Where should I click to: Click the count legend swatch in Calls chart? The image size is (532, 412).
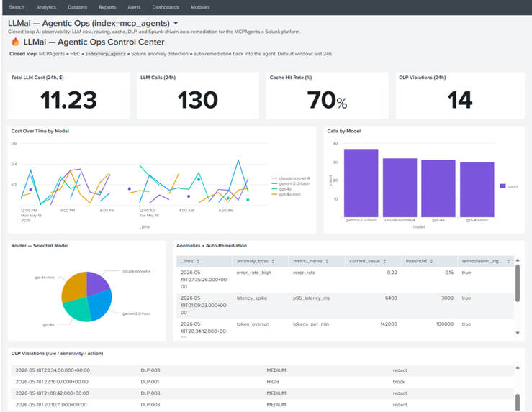pyautogui.click(x=502, y=186)
